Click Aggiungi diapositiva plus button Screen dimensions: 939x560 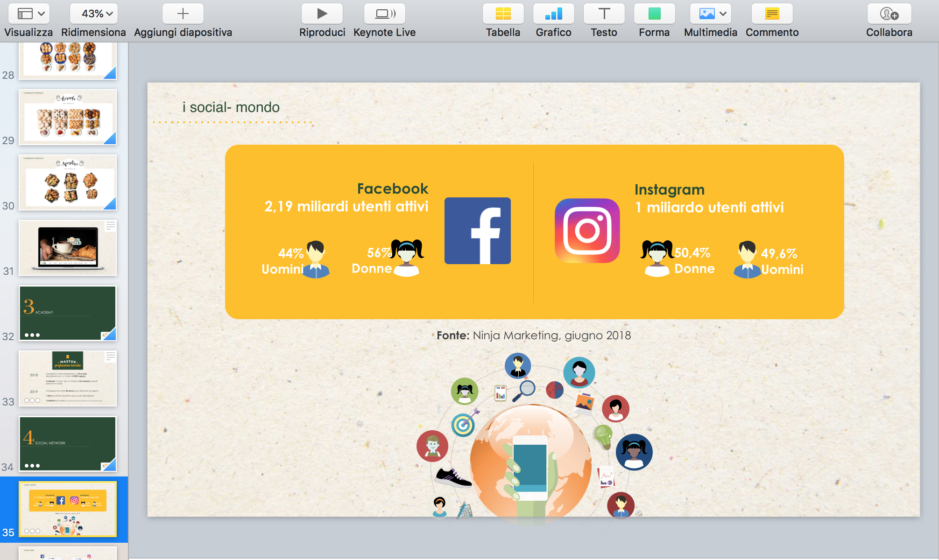pyautogui.click(x=183, y=14)
